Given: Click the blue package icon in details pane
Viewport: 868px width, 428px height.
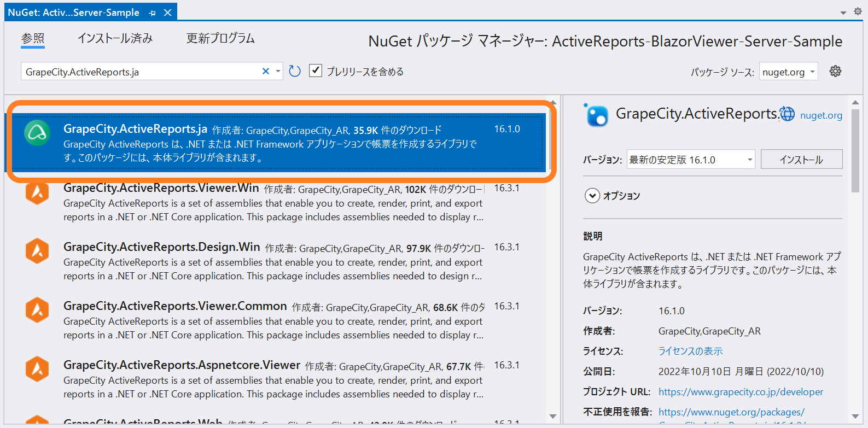Looking at the screenshot, I should pyautogui.click(x=596, y=115).
